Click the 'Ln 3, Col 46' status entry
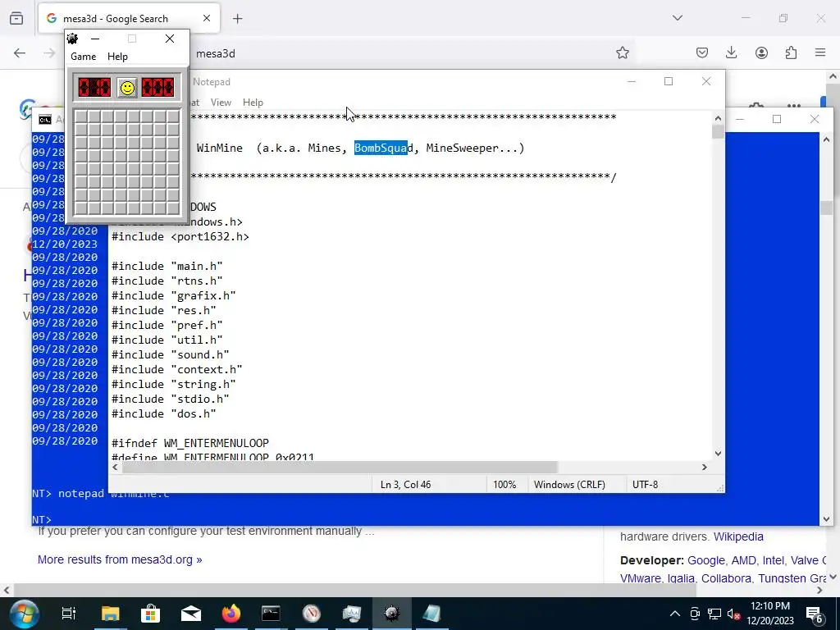This screenshot has width=840, height=630. pyautogui.click(x=405, y=484)
